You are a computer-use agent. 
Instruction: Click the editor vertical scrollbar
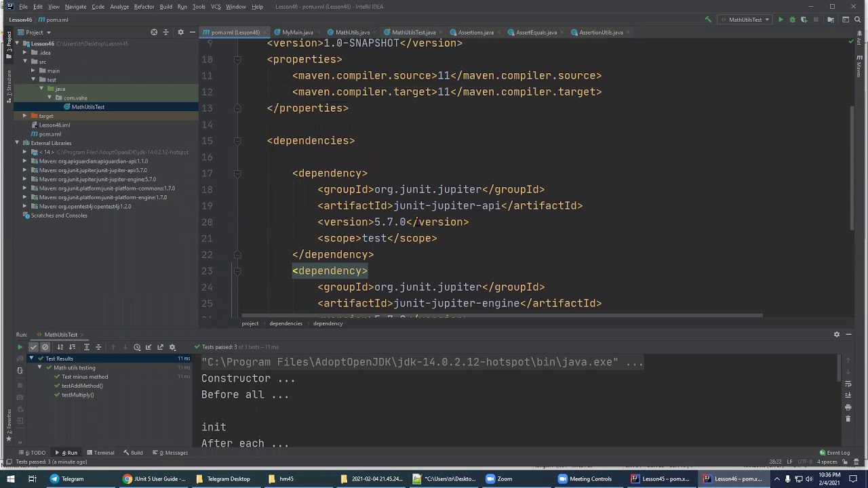coord(852,168)
